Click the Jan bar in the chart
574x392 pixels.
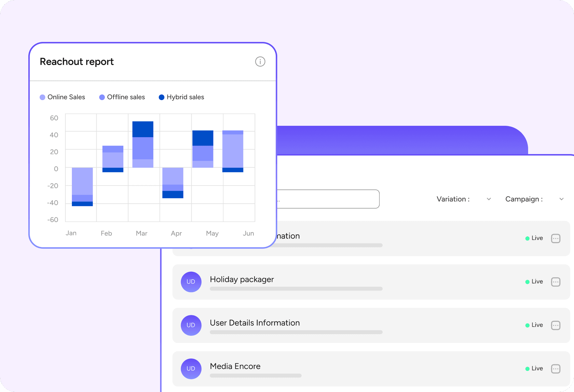pos(82,187)
